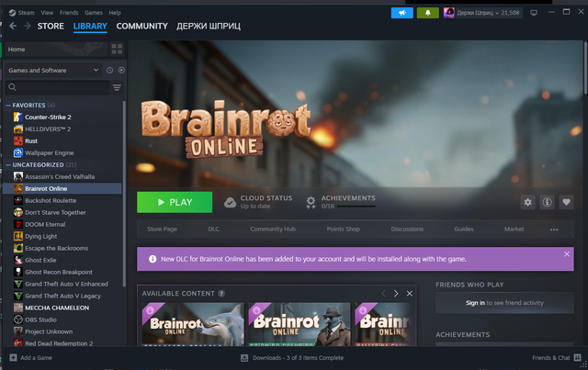Open game settings gear icon
Screen dimensions: 588x370
527,202
